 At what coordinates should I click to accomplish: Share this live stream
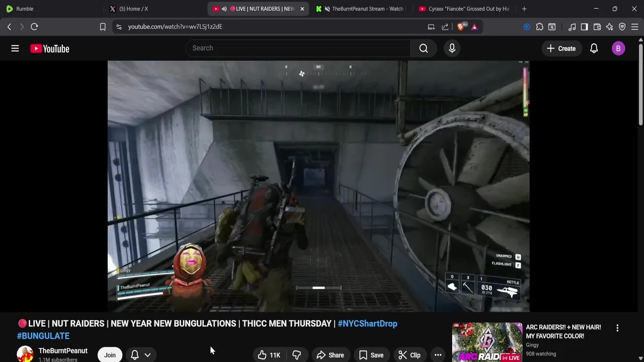[330, 355]
